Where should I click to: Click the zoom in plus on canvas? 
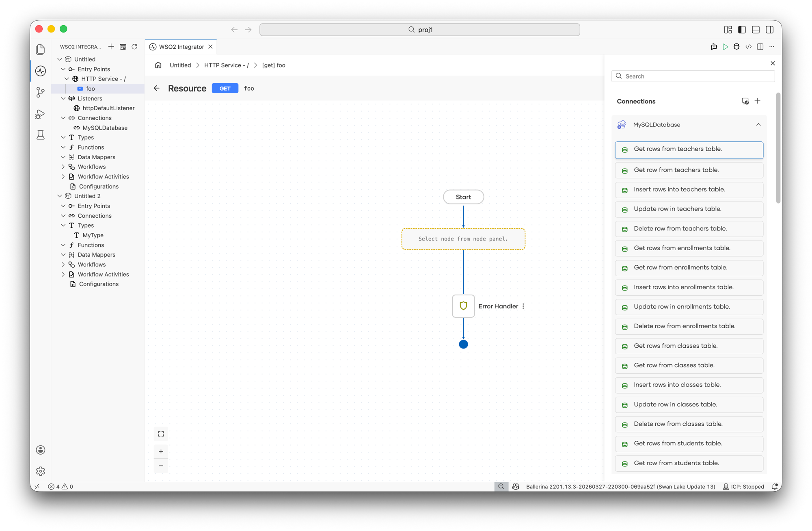[161, 451]
